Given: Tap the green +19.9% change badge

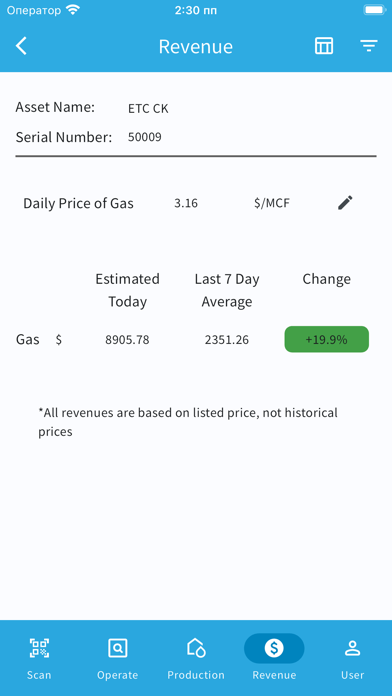Looking at the screenshot, I should [x=327, y=340].
